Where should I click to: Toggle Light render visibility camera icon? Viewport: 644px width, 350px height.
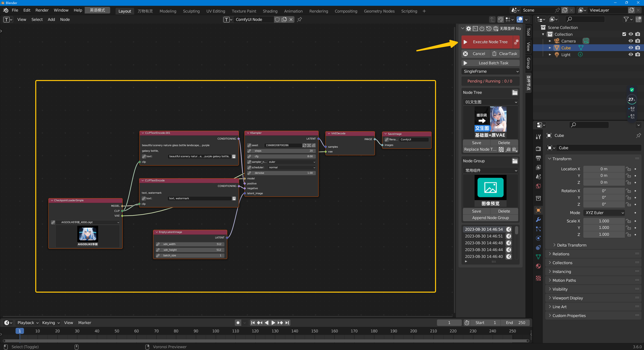coord(637,55)
